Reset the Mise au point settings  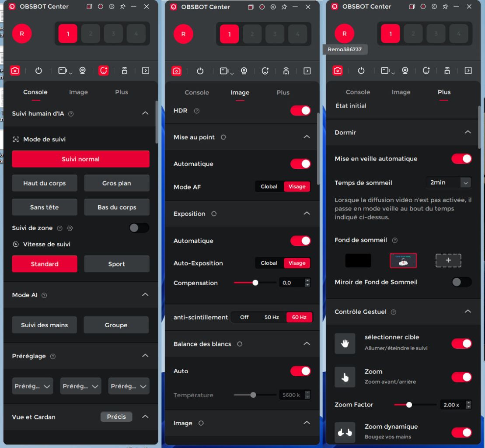[223, 137]
